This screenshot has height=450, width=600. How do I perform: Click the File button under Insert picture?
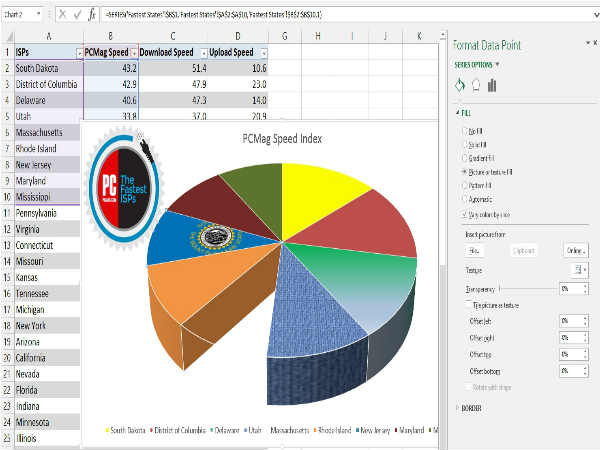476,250
